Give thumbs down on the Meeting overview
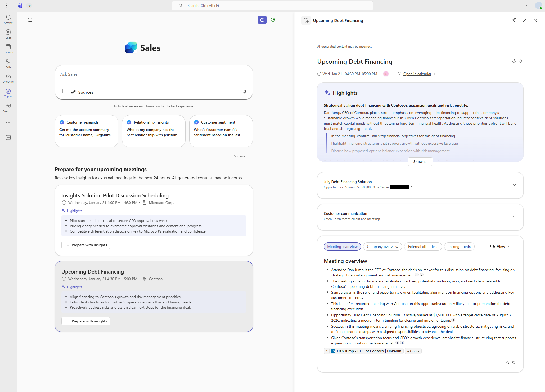545x392 pixels. [514, 363]
